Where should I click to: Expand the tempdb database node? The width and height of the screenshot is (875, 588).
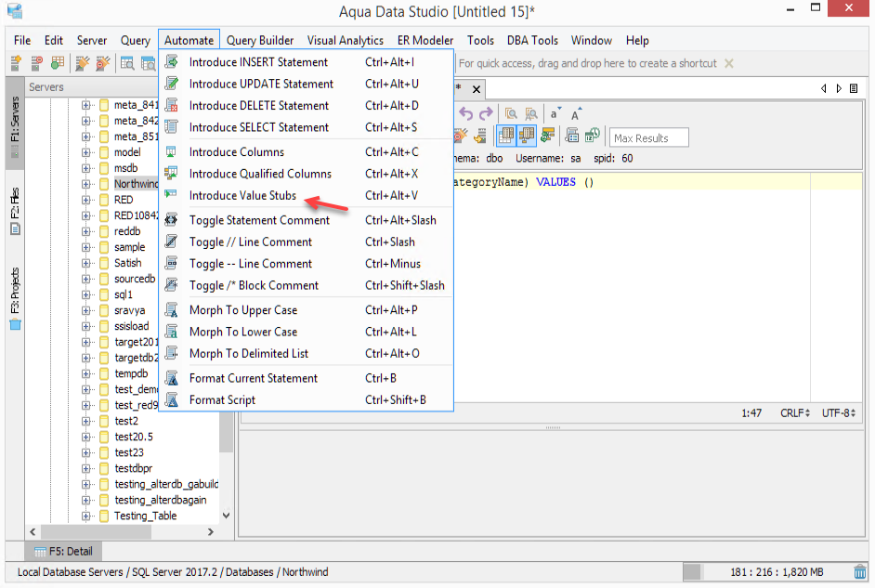(x=86, y=373)
